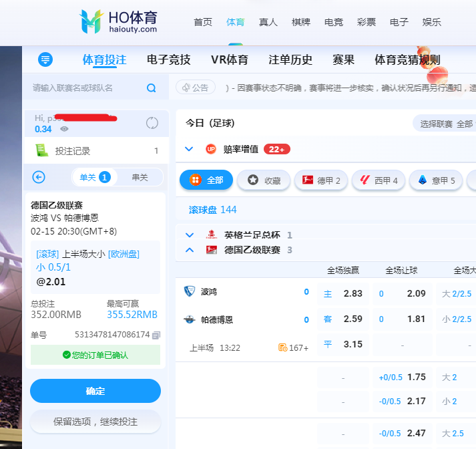Click the search magnifier icon

point(152,88)
